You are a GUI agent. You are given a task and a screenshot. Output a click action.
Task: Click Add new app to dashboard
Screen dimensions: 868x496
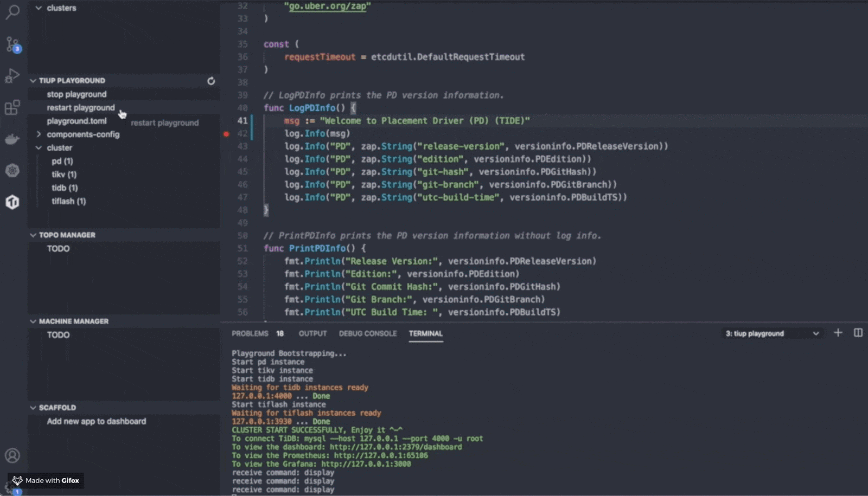[x=96, y=421]
